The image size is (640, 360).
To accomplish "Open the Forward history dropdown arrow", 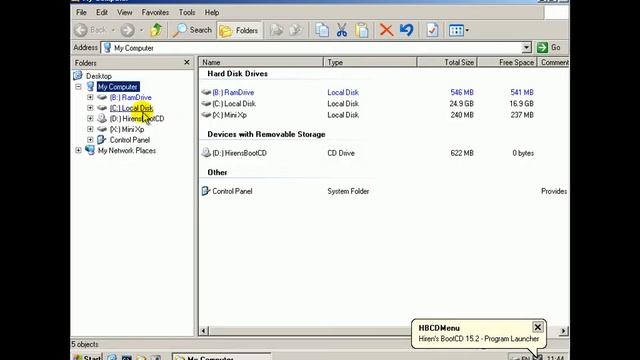I will tap(141, 30).
